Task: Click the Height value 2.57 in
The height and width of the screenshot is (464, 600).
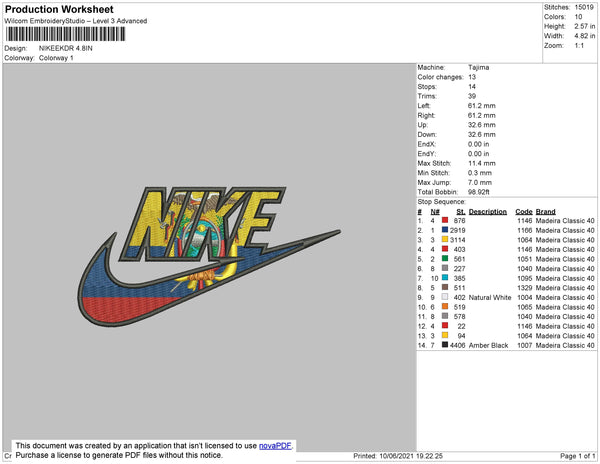Action: pos(585,26)
